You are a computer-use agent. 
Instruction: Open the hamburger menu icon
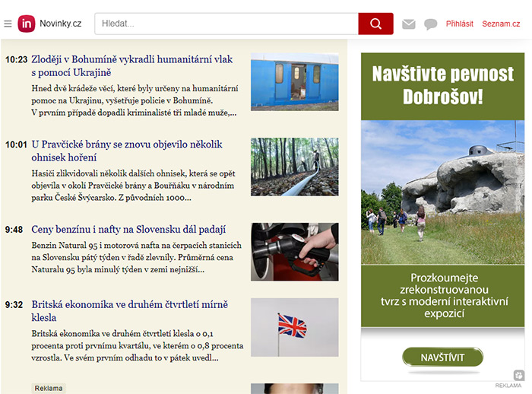pyautogui.click(x=8, y=24)
